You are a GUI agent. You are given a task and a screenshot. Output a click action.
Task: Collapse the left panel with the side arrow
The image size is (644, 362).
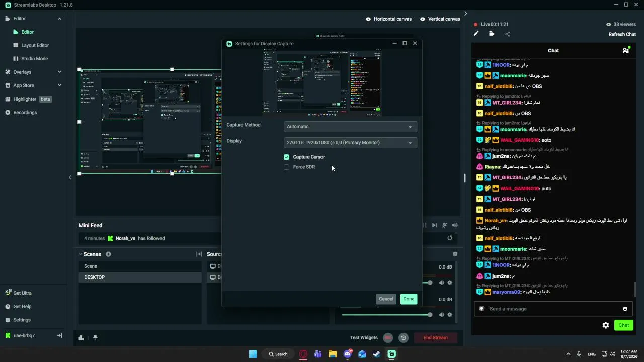pos(70,178)
